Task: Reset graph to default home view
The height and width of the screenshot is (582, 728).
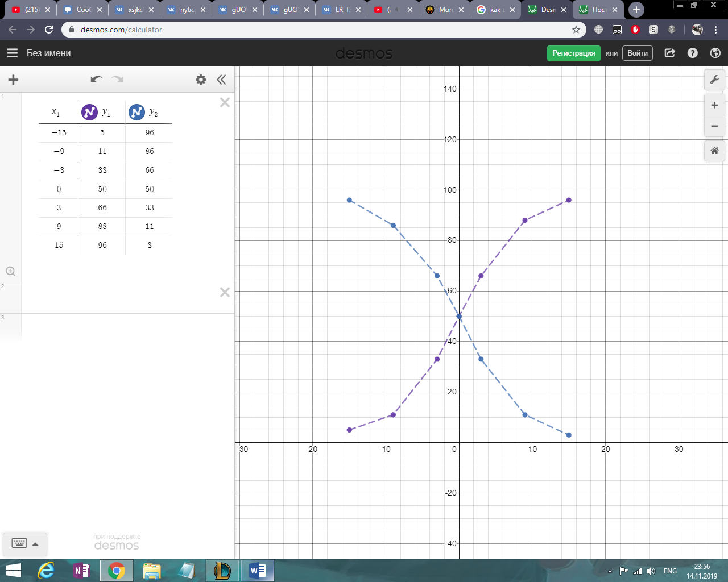Action: tap(714, 151)
